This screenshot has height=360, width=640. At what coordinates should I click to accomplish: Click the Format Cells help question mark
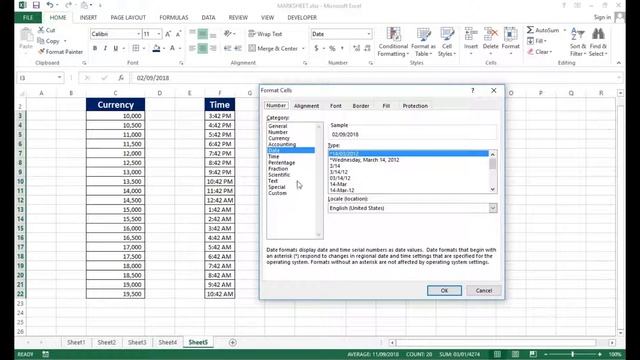(473, 90)
